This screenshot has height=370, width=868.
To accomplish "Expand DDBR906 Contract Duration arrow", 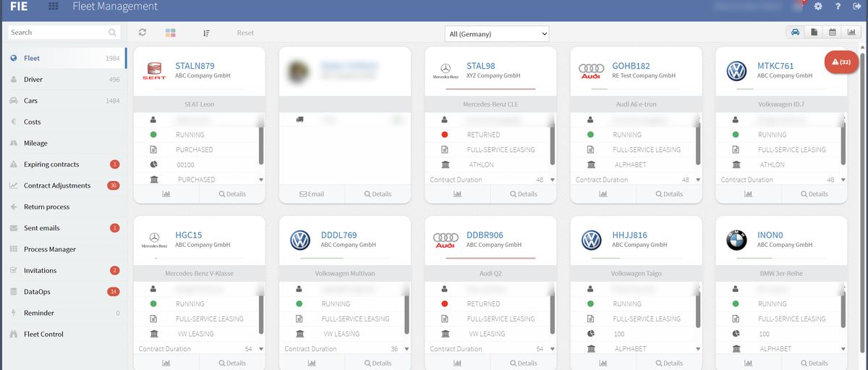I will (553, 349).
